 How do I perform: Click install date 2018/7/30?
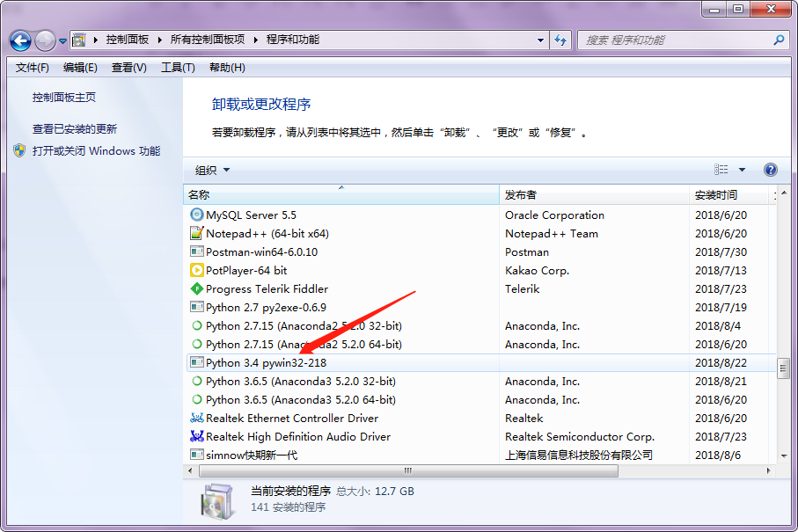[721, 251]
